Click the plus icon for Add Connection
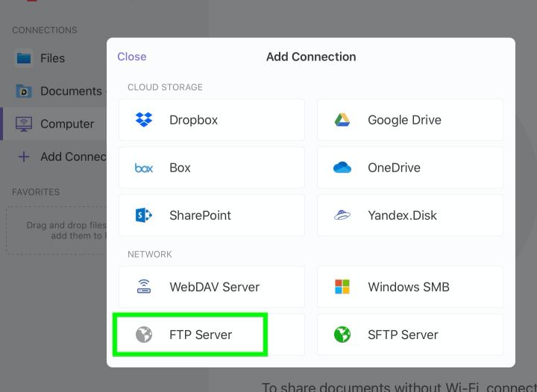 pos(24,157)
